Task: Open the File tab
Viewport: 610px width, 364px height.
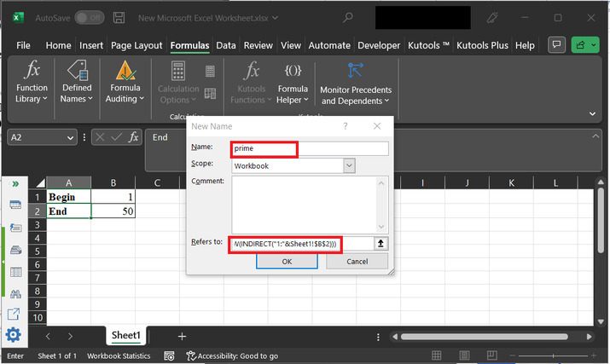Action: point(23,45)
